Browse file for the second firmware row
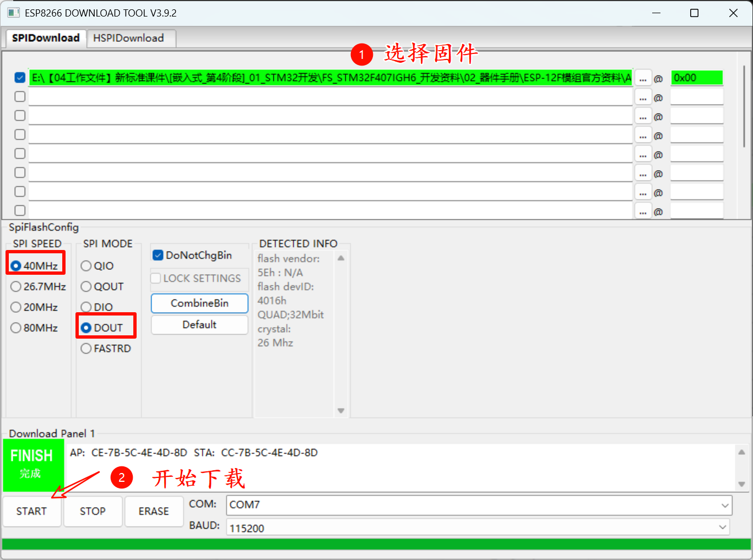Image resolution: width=753 pixels, height=560 pixels. pos(643,97)
